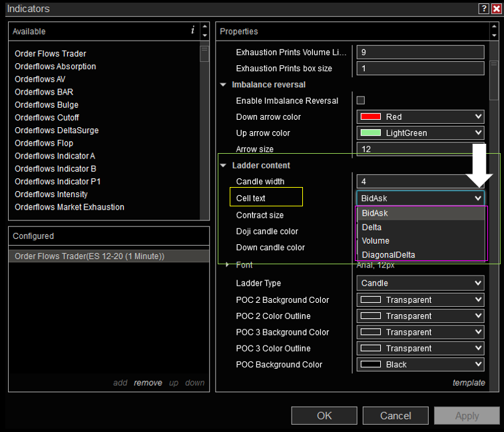Click the info icon in Available panel
This screenshot has width=504, height=432.
click(193, 31)
